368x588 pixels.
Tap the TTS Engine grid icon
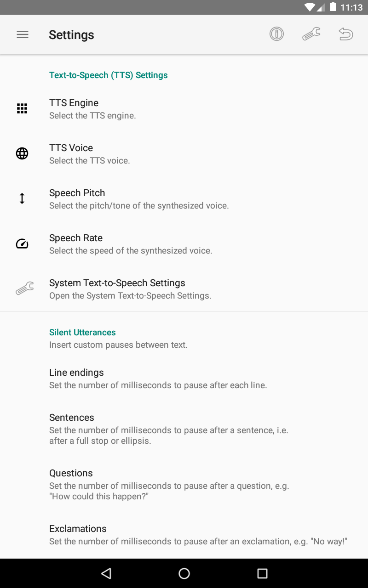coord(22,108)
